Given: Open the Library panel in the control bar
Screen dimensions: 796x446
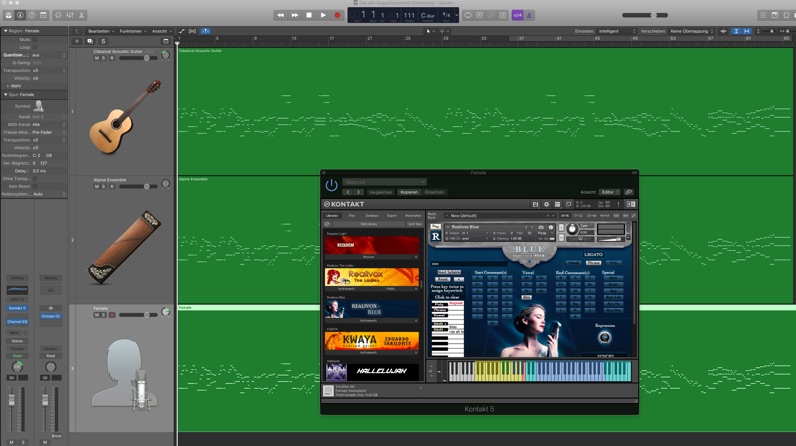Looking at the screenshot, I should click(9, 15).
